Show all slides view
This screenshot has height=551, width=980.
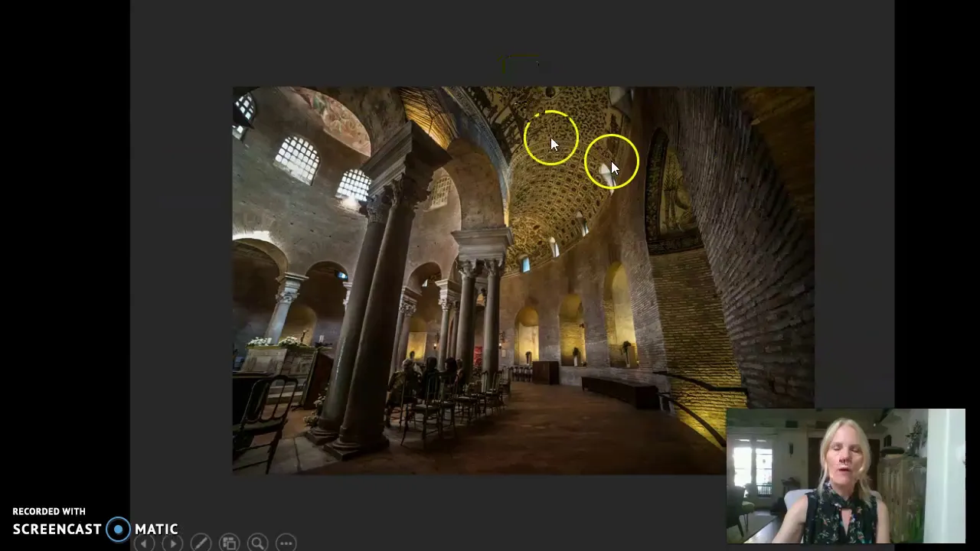point(229,543)
